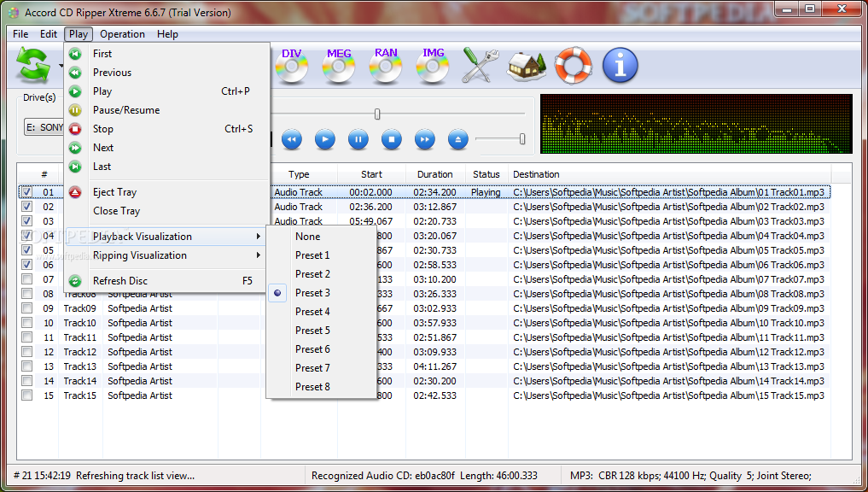The height and width of the screenshot is (492, 868).
Task: Uncheck track 02 checkbox
Action: pyautogui.click(x=26, y=206)
